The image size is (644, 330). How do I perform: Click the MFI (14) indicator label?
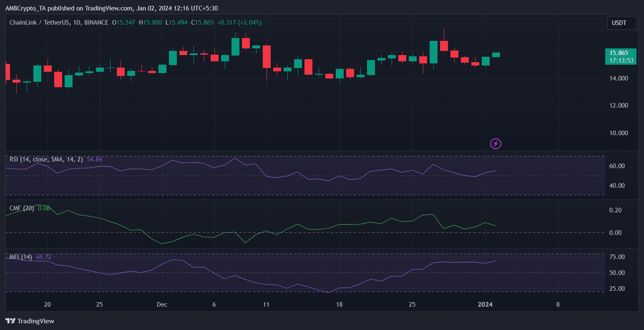click(x=21, y=257)
